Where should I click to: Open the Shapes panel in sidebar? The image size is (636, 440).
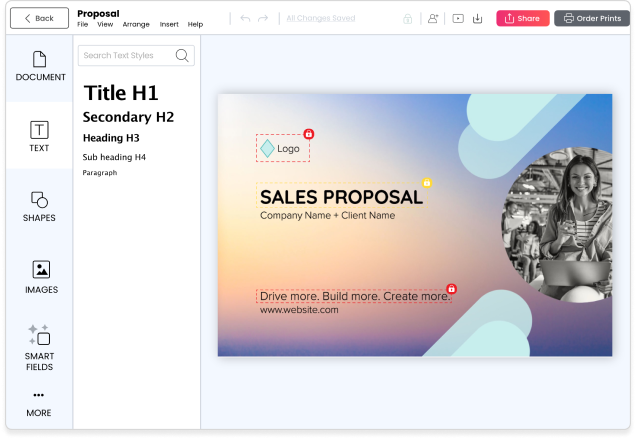(x=39, y=206)
